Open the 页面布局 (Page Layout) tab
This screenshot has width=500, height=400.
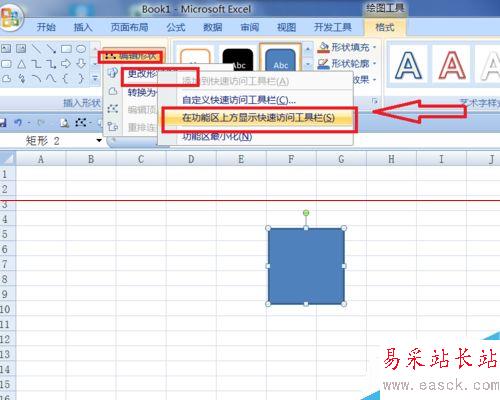(129, 27)
